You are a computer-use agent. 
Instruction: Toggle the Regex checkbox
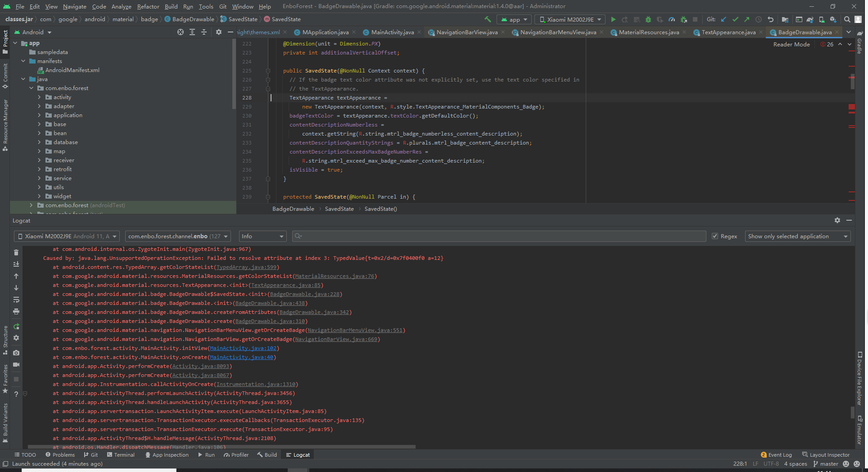click(715, 236)
